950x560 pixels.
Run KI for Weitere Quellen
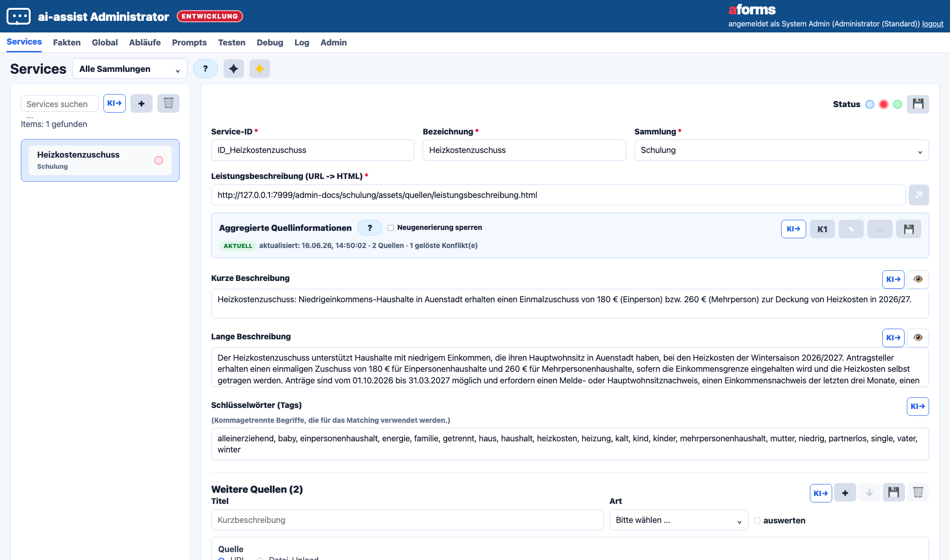point(821,493)
